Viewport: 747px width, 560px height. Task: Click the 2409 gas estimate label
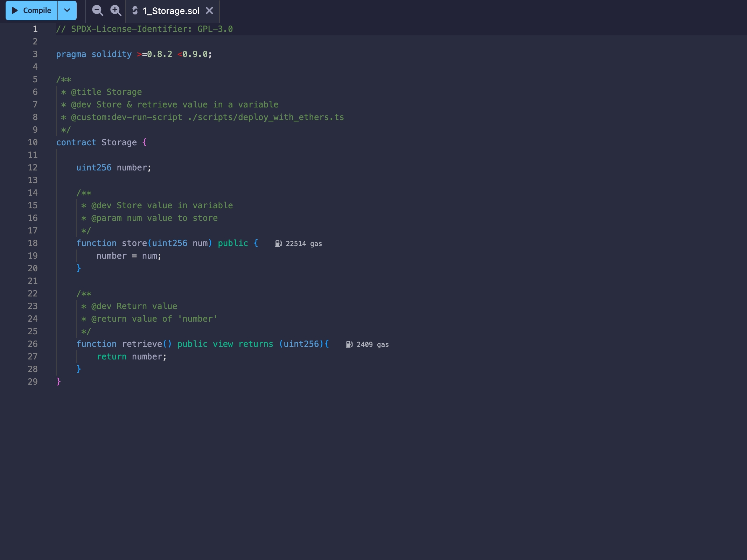(x=372, y=344)
